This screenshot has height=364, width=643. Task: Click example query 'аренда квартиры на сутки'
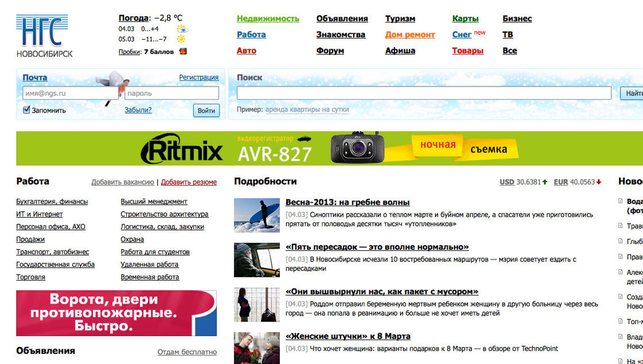(x=307, y=109)
